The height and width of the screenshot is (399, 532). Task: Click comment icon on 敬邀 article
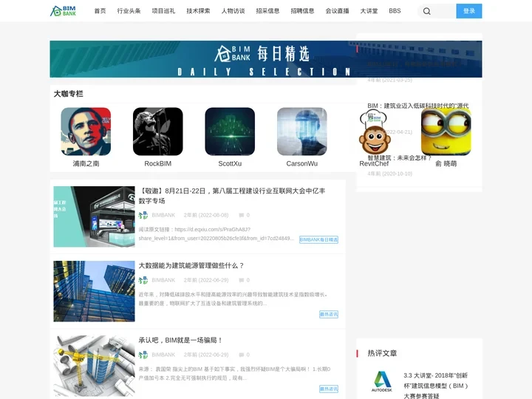tap(241, 215)
